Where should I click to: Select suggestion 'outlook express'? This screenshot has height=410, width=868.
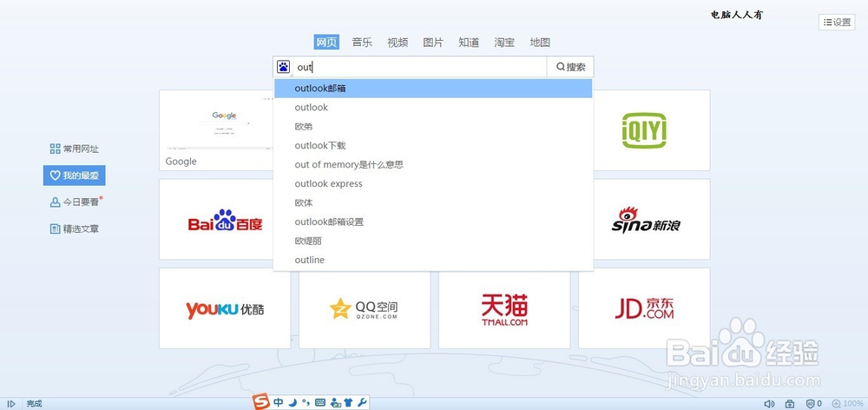433,183
